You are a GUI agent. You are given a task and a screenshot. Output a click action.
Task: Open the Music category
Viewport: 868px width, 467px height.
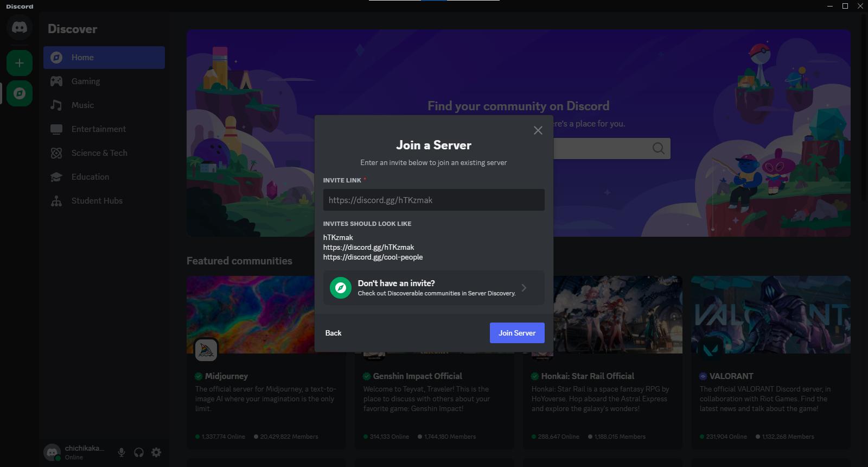(x=104, y=105)
